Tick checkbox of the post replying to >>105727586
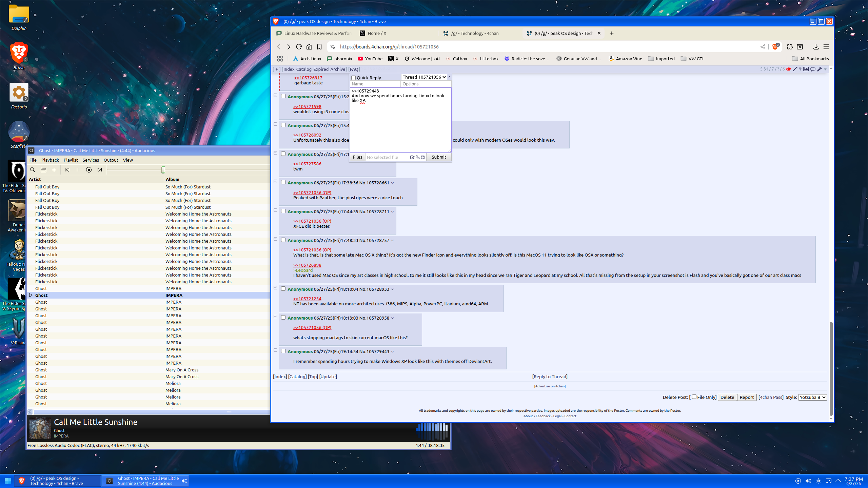The height and width of the screenshot is (488, 868). click(283, 154)
